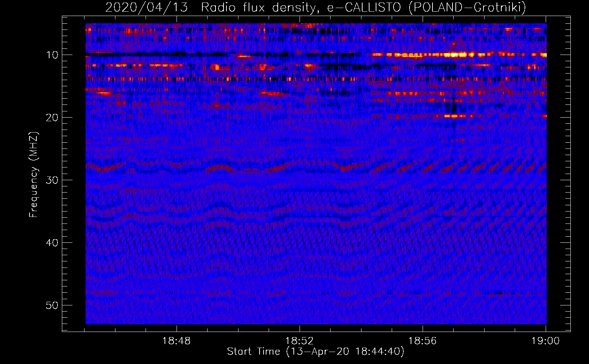Click the 40 frequency tick label
Viewport: 589px width, 364px height.
tap(52, 243)
